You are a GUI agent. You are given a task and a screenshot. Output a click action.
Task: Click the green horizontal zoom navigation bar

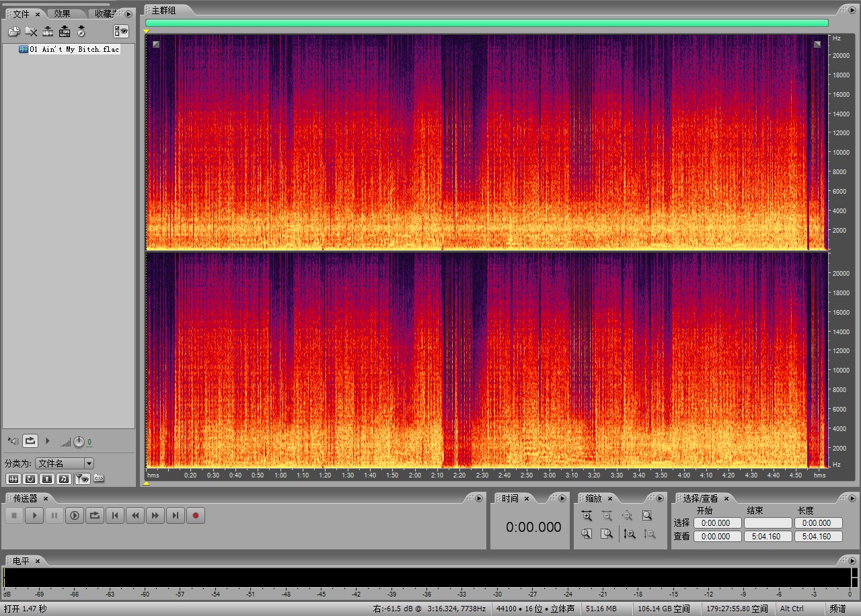coord(487,23)
